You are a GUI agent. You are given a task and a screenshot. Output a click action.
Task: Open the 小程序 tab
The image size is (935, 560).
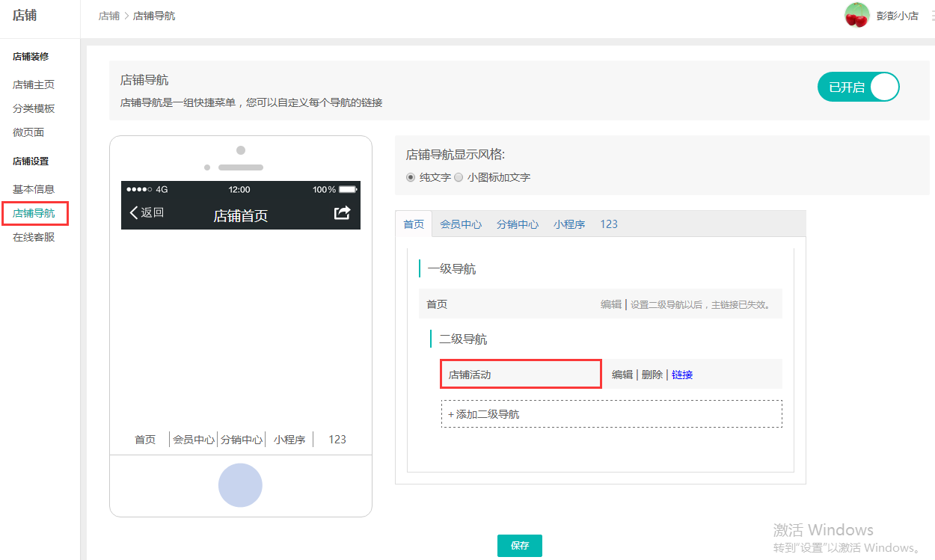[568, 224]
